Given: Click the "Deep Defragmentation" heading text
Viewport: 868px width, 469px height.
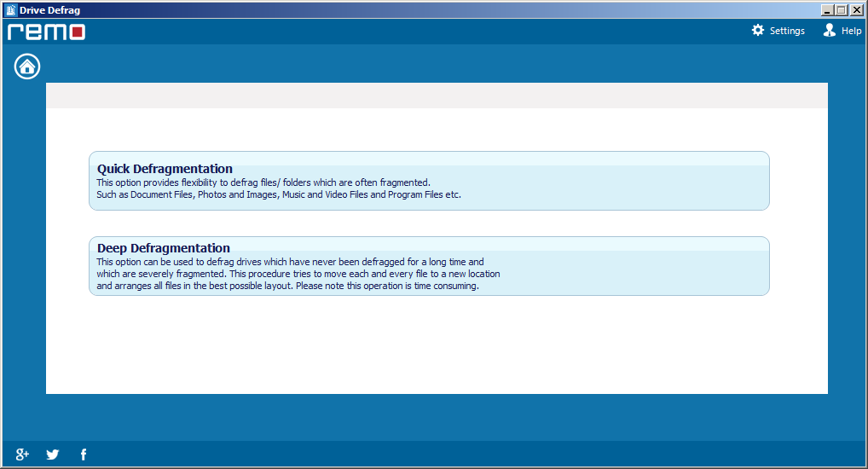Looking at the screenshot, I should 163,248.
